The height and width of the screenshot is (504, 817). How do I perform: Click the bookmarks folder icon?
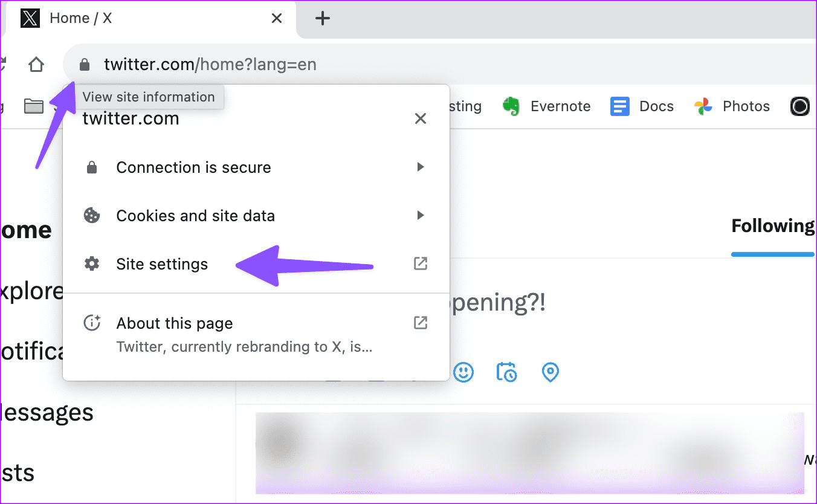tap(34, 106)
